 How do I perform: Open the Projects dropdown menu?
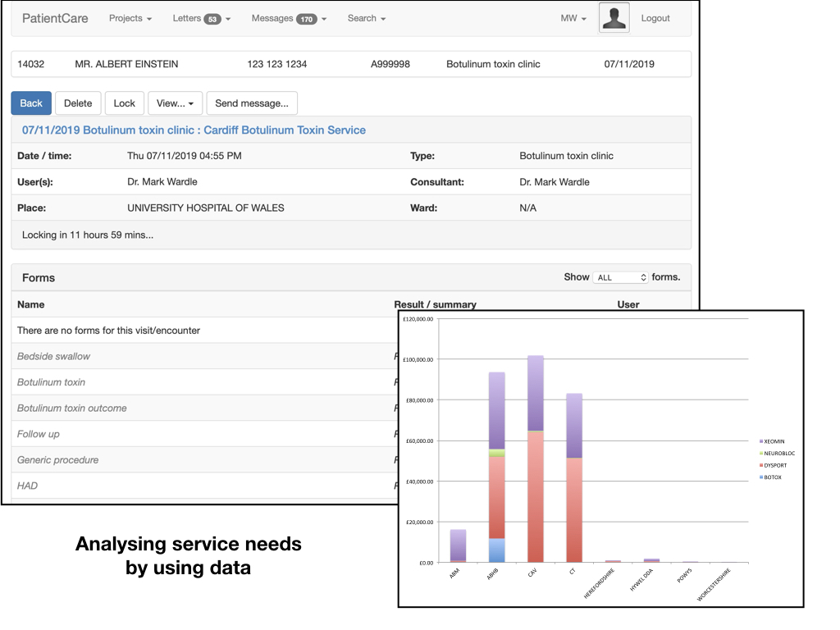tap(130, 18)
